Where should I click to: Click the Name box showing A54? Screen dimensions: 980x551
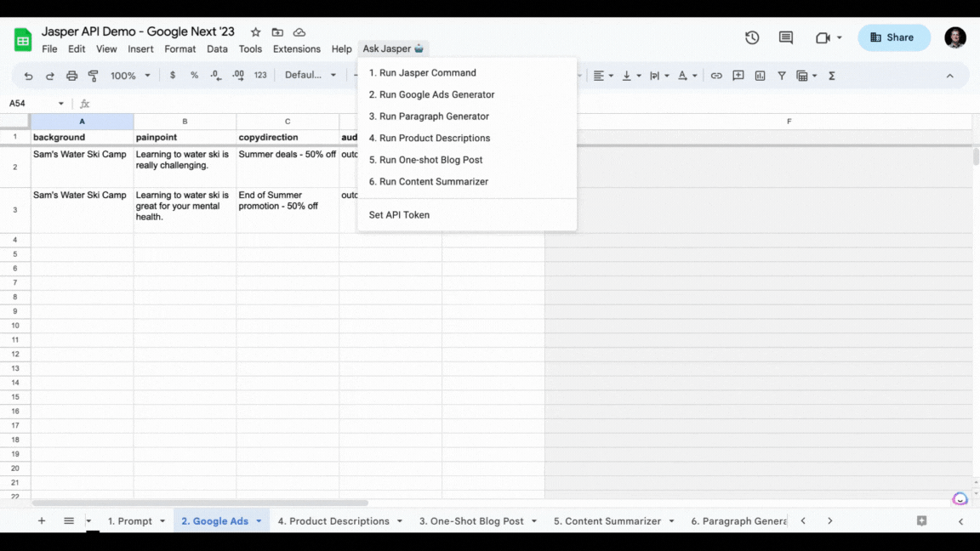click(37, 103)
